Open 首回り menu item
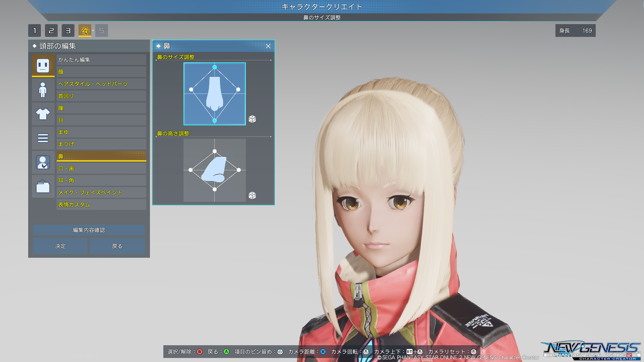The width and height of the screenshot is (644, 362). coord(101,96)
